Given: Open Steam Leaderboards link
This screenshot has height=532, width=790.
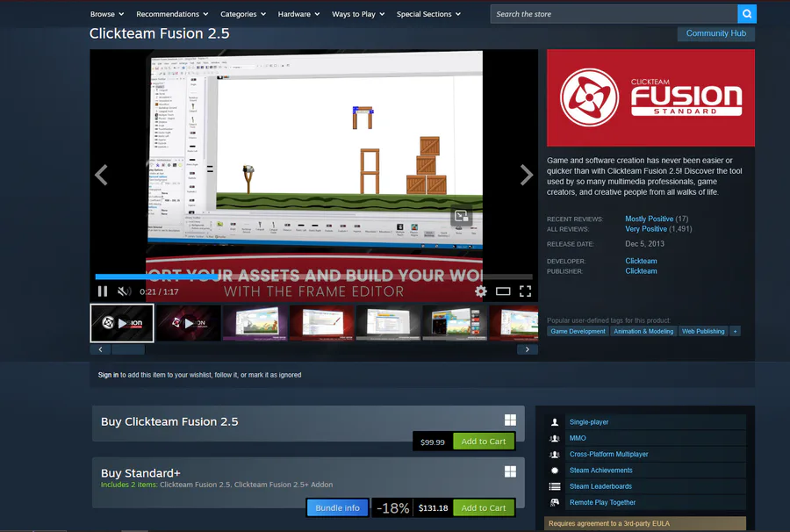Looking at the screenshot, I should (600, 486).
